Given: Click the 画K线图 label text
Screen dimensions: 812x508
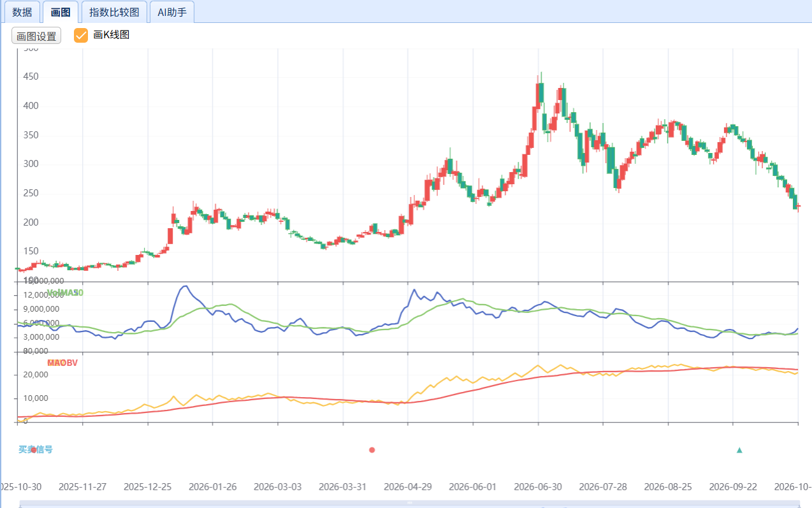Looking at the screenshot, I should coord(112,35).
